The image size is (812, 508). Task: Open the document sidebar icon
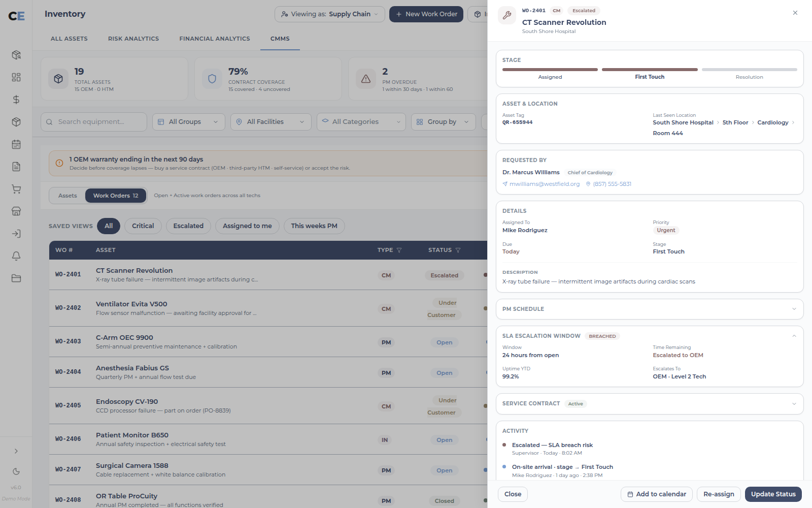pyautogui.click(x=16, y=167)
